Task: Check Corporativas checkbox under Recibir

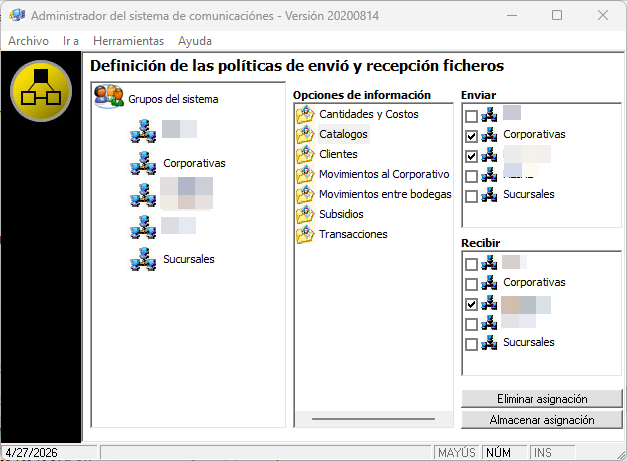Action: point(471,284)
